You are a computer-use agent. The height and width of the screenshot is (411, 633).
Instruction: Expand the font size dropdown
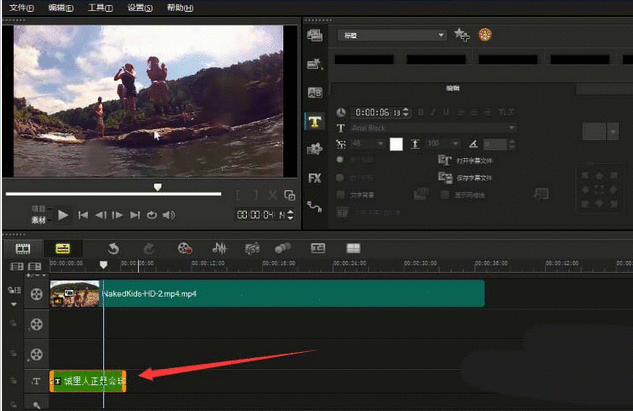click(382, 145)
